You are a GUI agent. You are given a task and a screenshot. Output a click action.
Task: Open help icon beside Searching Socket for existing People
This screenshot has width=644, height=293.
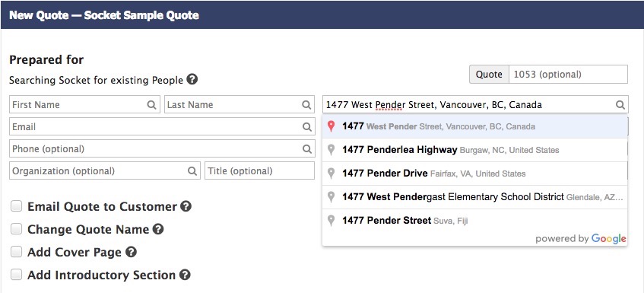[x=192, y=79]
